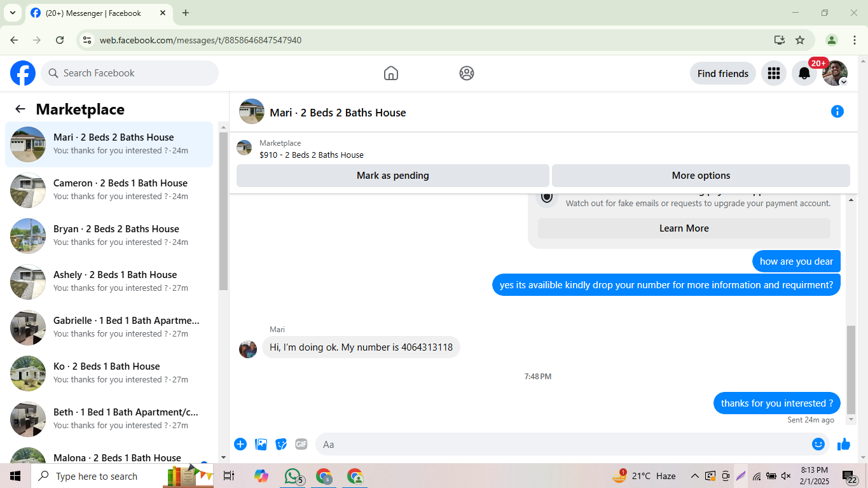Open the emoji picker in message box
The width and height of the screenshot is (868, 488).
point(818,444)
